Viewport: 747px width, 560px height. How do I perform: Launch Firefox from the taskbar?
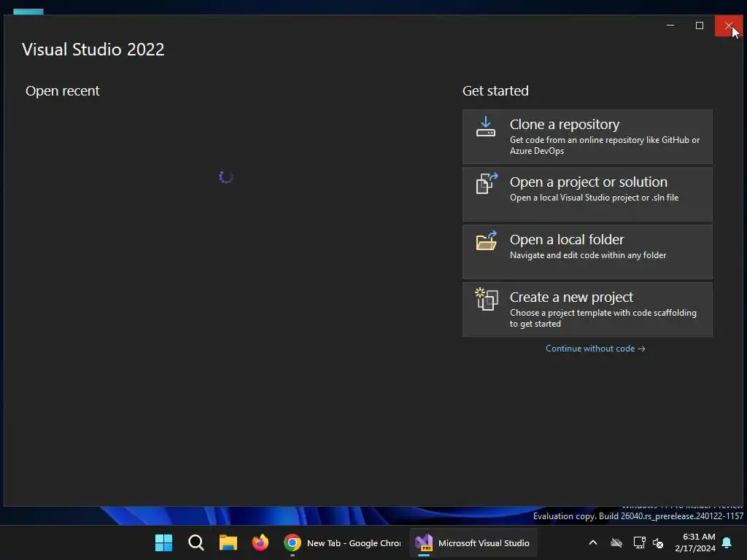(260, 542)
